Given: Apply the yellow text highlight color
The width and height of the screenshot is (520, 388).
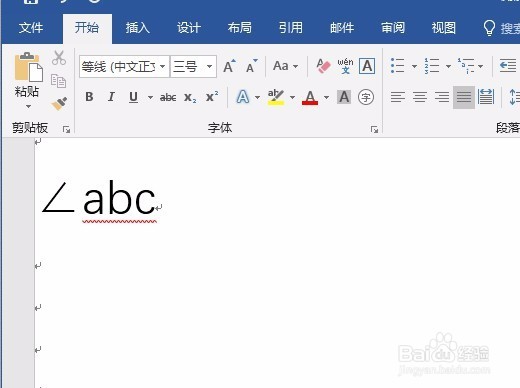Looking at the screenshot, I should [276, 97].
